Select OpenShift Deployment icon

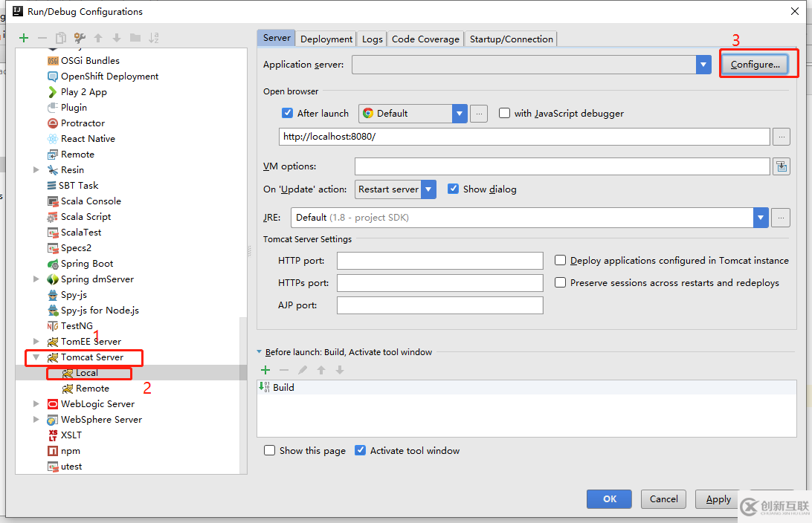(x=53, y=77)
